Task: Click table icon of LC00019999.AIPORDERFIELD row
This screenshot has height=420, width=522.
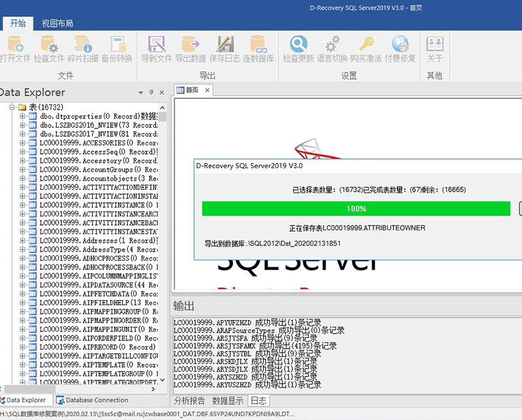Action: point(33,338)
